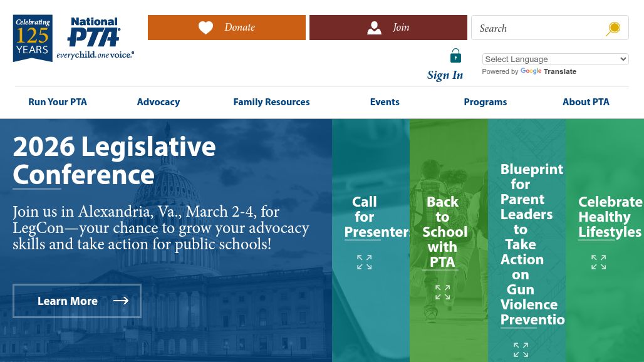The height and width of the screenshot is (362, 644).
Task: Click expand arrows under Celebrate Healthy Lifestyles
Action: [598, 262]
